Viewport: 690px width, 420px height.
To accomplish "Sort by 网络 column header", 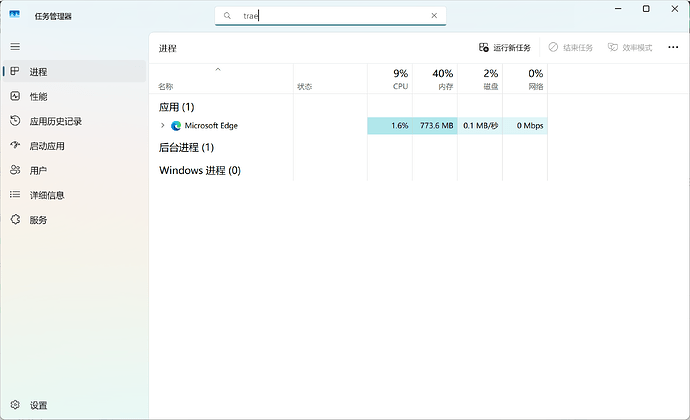I will [x=525, y=79].
